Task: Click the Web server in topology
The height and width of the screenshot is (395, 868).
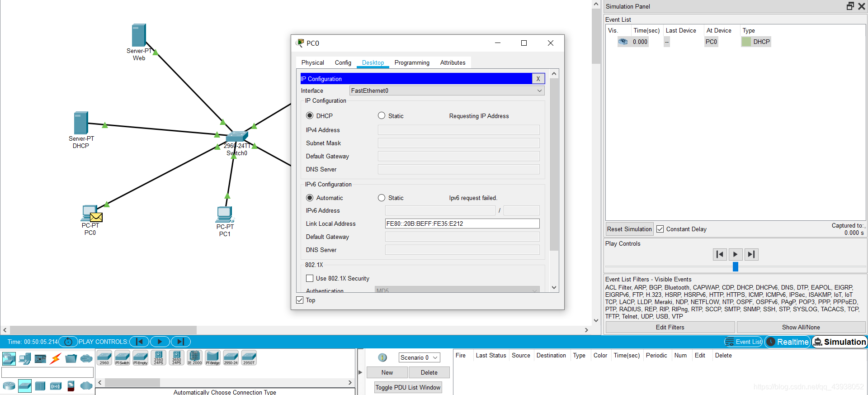Action: 139,35
